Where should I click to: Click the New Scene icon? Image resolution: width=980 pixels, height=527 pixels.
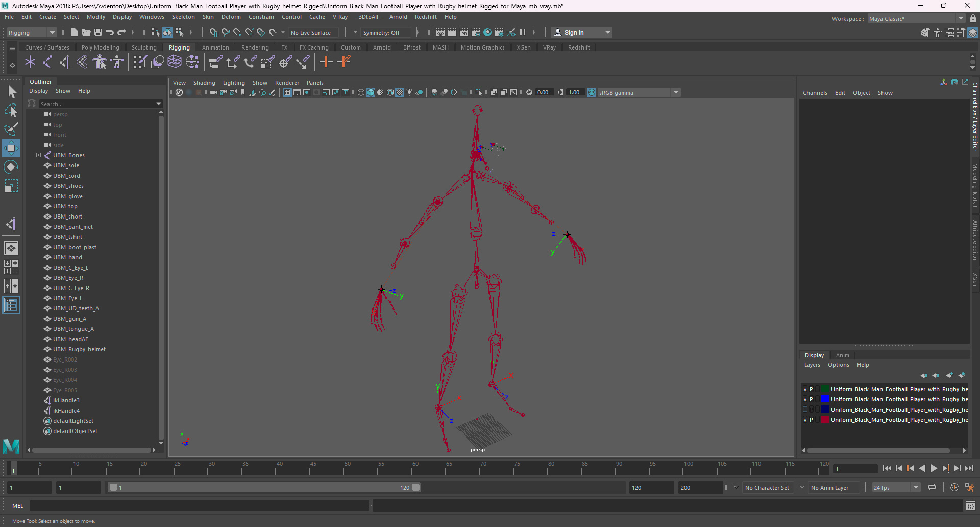click(x=74, y=32)
